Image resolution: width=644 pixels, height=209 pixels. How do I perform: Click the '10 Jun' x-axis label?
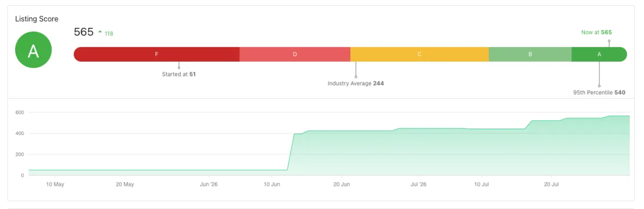pos(272,184)
